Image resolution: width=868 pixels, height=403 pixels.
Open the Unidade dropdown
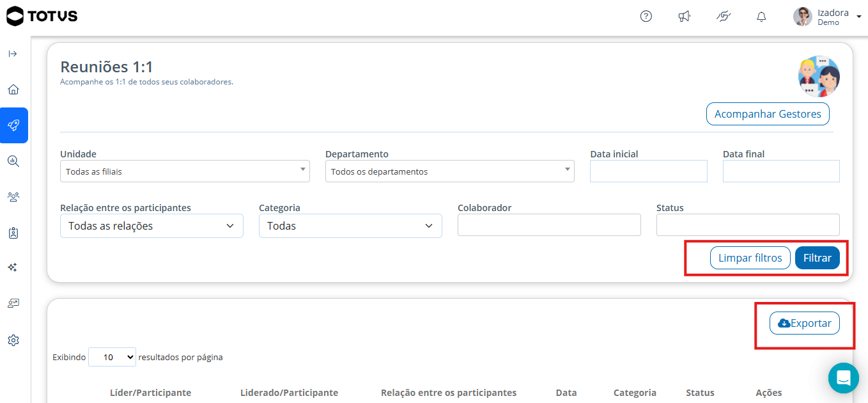pos(185,171)
